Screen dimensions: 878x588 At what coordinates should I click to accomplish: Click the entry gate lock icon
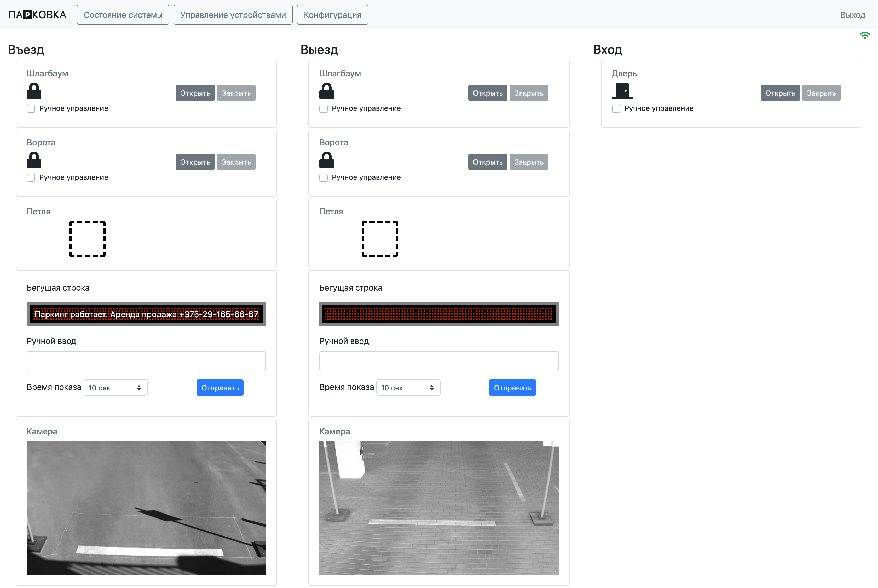[x=34, y=160]
